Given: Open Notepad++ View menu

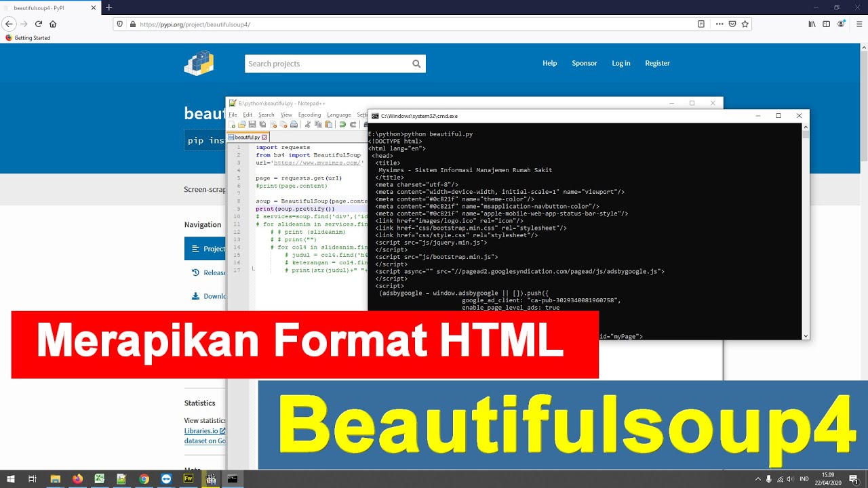Looking at the screenshot, I should point(286,115).
